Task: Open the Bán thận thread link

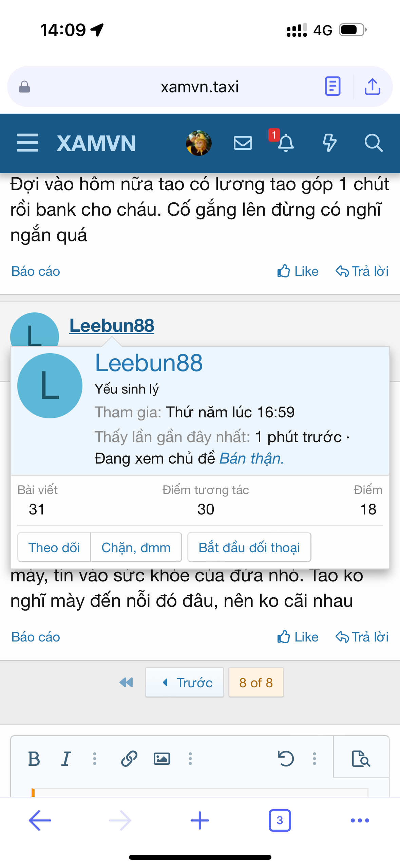Action: point(251,458)
